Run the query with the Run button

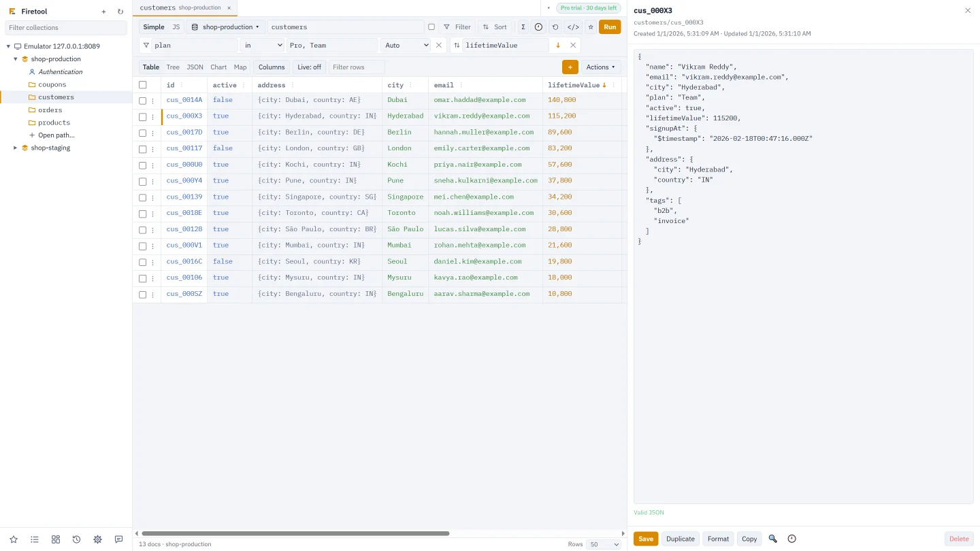coord(610,27)
